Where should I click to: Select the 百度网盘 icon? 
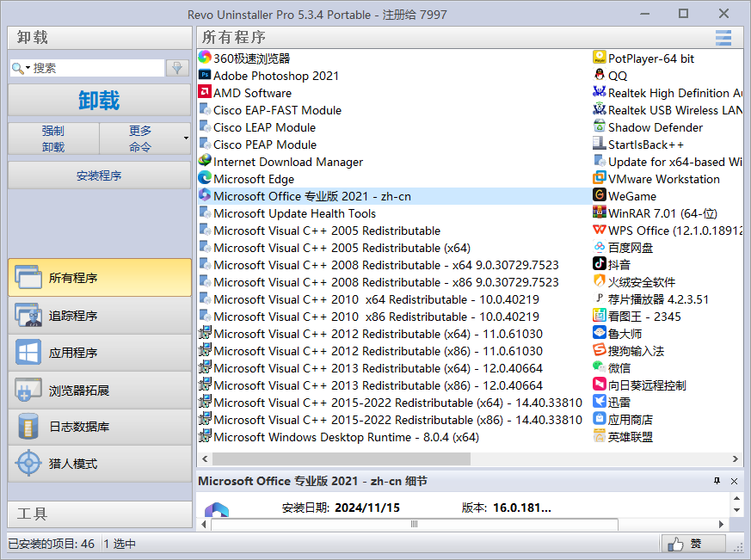(x=600, y=247)
